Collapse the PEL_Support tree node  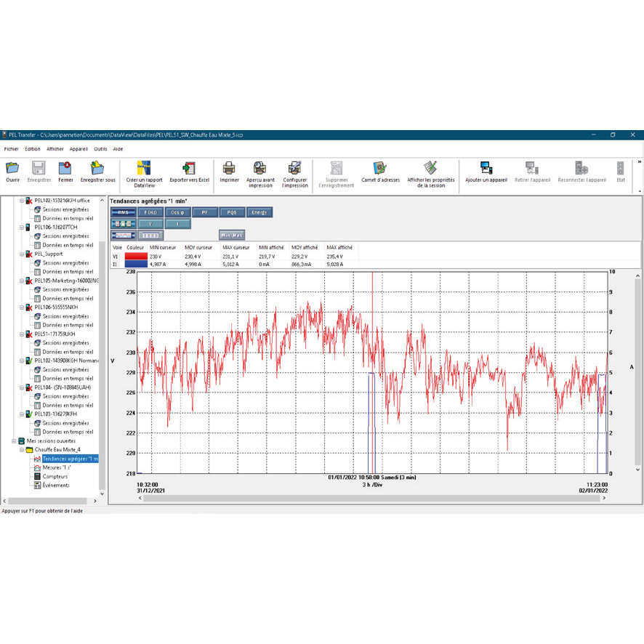(22, 254)
